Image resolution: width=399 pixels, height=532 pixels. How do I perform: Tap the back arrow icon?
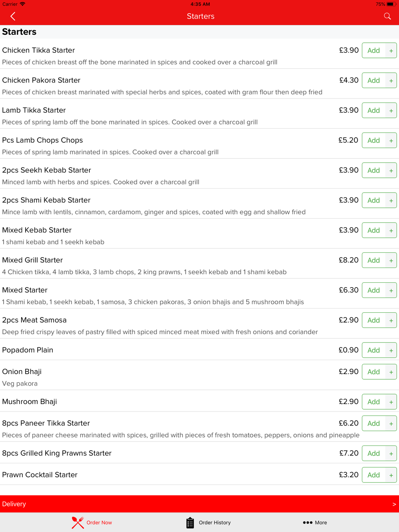pos(13,16)
